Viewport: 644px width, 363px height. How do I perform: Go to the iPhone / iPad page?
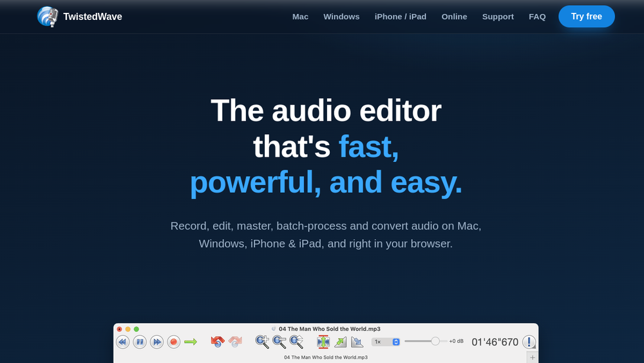click(401, 17)
